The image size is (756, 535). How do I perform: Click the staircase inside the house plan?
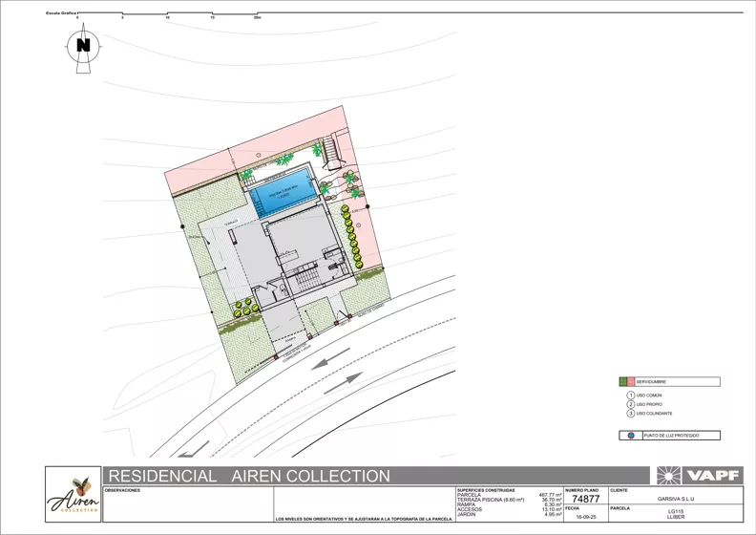pos(306,279)
